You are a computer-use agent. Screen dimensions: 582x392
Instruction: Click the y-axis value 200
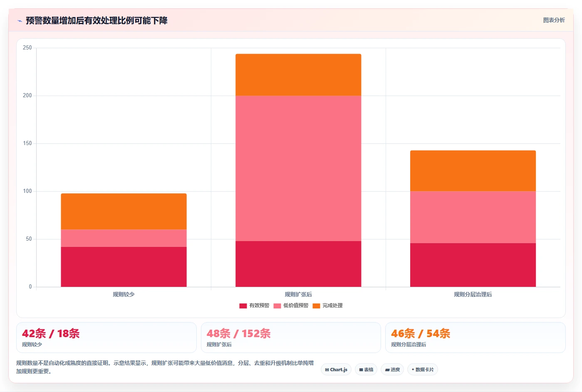[x=27, y=96]
